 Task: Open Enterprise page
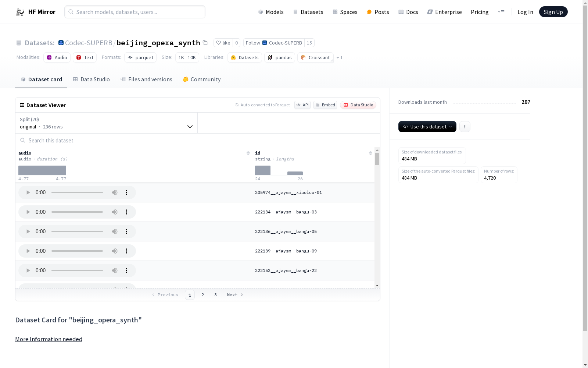point(444,12)
